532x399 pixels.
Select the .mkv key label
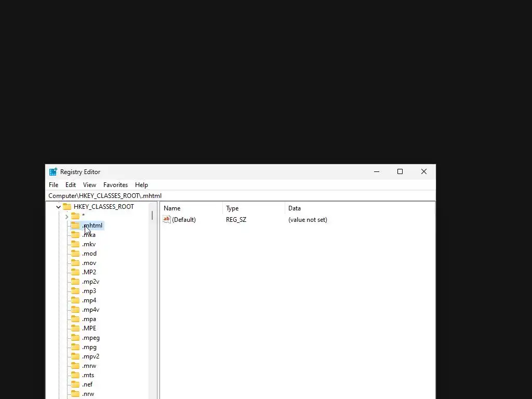click(89, 244)
